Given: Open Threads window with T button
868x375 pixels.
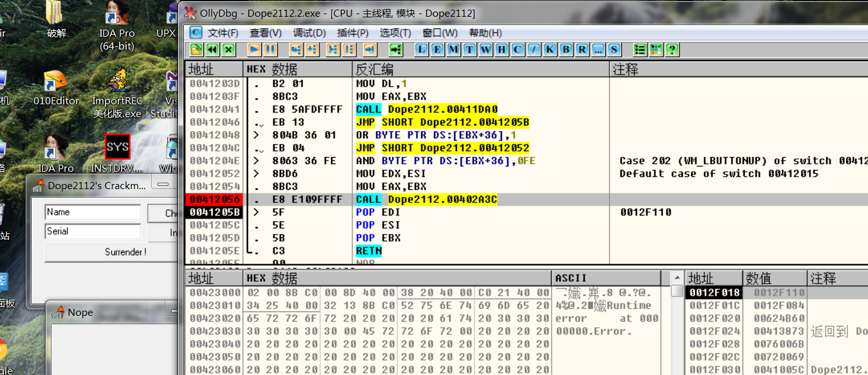Looking at the screenshot, I should point(470,49).
